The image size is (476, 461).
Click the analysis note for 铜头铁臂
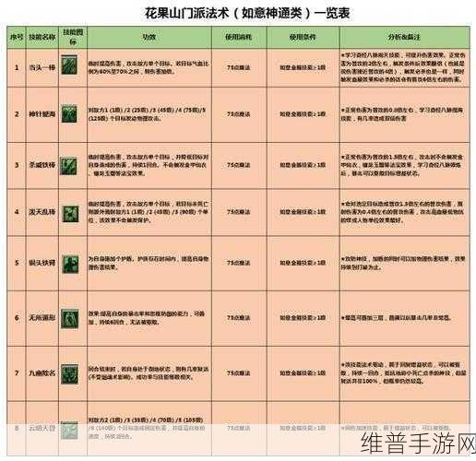(403, 263)
